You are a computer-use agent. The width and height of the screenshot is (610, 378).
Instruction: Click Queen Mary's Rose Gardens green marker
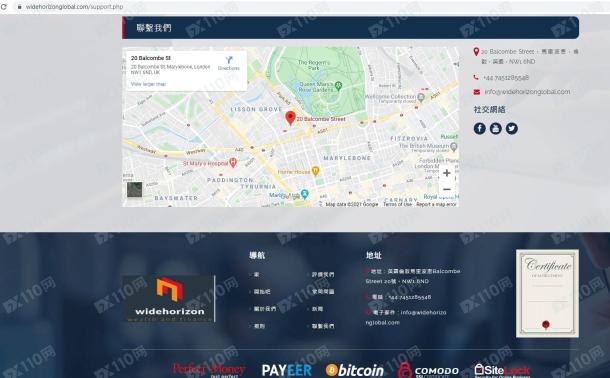[x=338, y=86]
